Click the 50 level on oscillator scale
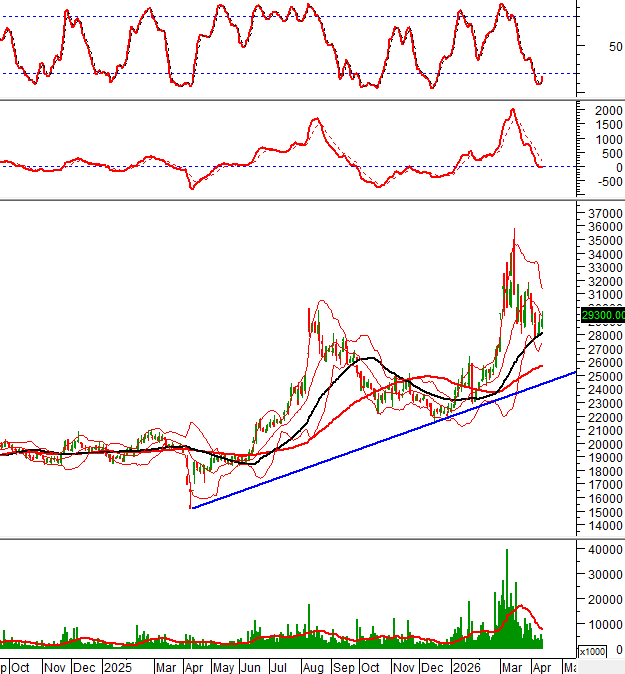This screenshot has width=625, height=674. (x=588, y=46)
